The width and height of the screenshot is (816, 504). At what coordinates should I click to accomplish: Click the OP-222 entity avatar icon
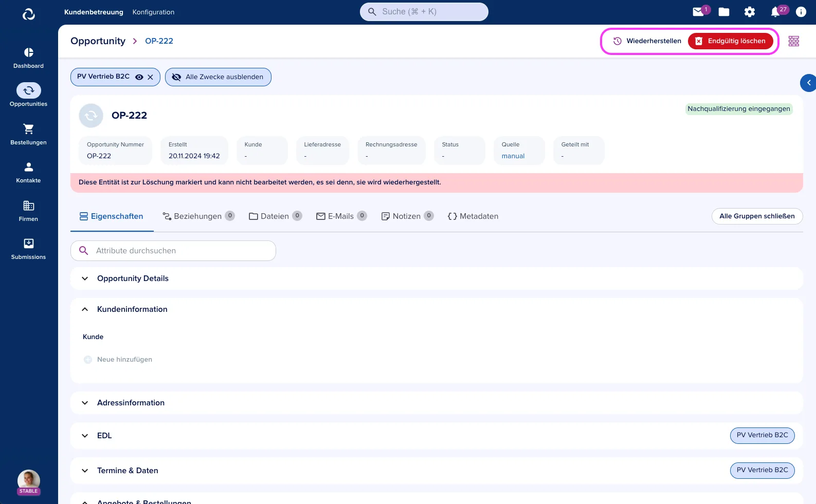tap(91, 116)
